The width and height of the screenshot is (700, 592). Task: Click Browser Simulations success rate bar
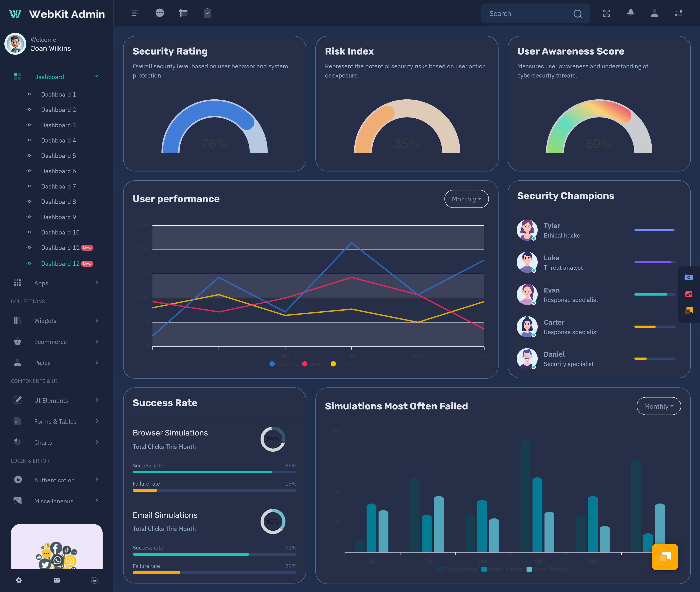click(215, 472)
